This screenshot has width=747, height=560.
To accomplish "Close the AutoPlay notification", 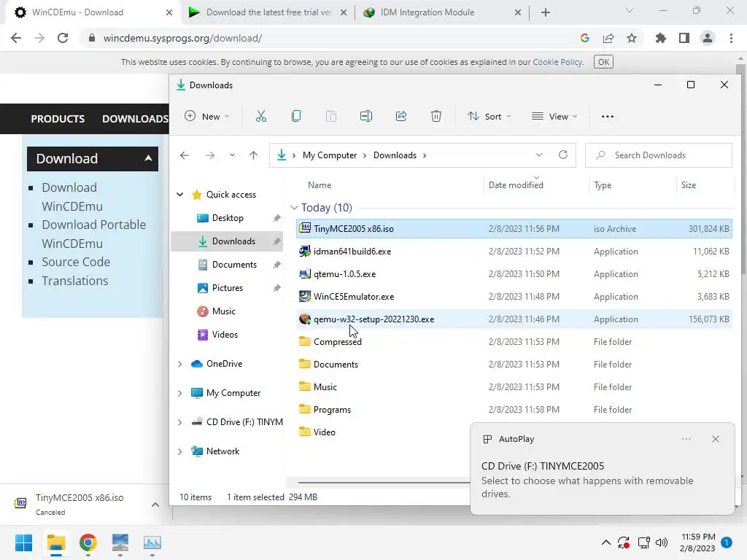I will [x=716, y=439].
